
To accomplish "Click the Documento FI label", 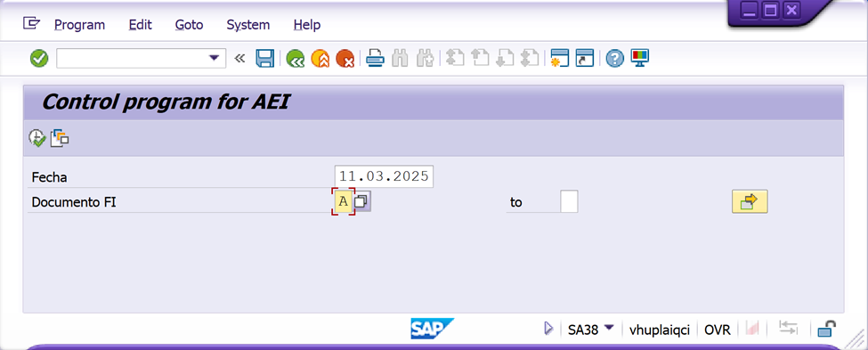I will tap(74, 203).
